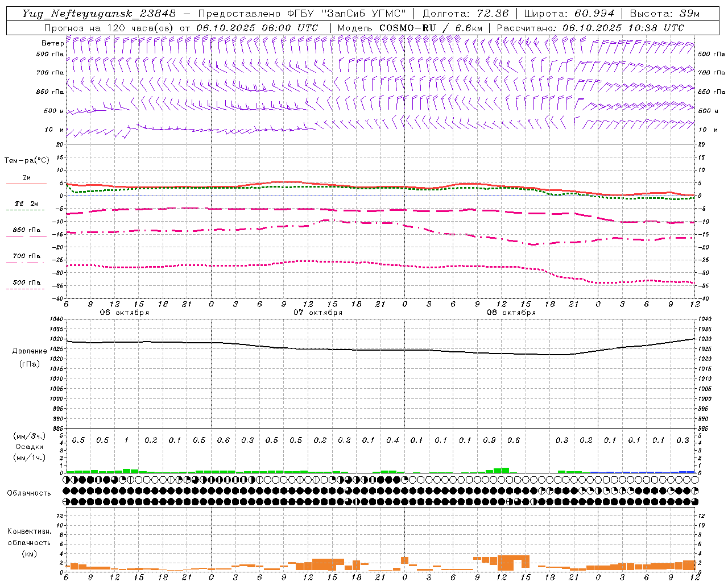Click 'Предоставлено ФГБУ "ЗапСиб УГМС"' provider text
Screen dimensions: 728x582
point(301,14)
